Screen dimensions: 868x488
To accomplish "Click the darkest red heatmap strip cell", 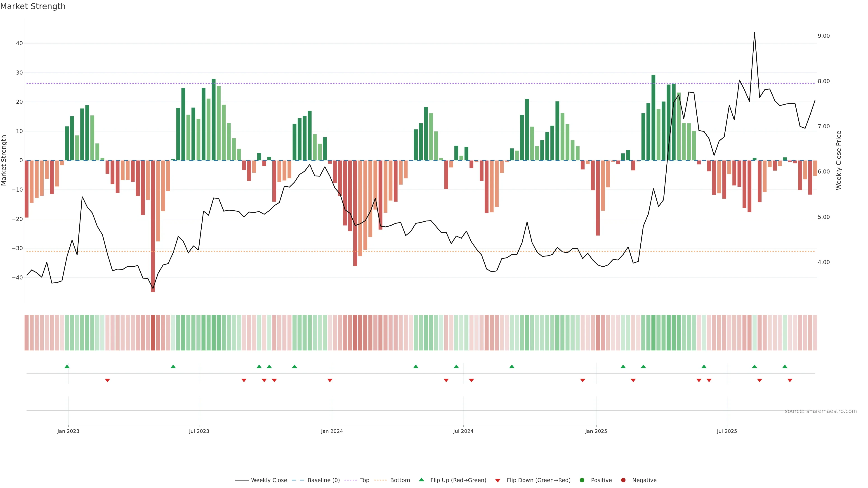I will pyautogui.click(x=153, y=333).
